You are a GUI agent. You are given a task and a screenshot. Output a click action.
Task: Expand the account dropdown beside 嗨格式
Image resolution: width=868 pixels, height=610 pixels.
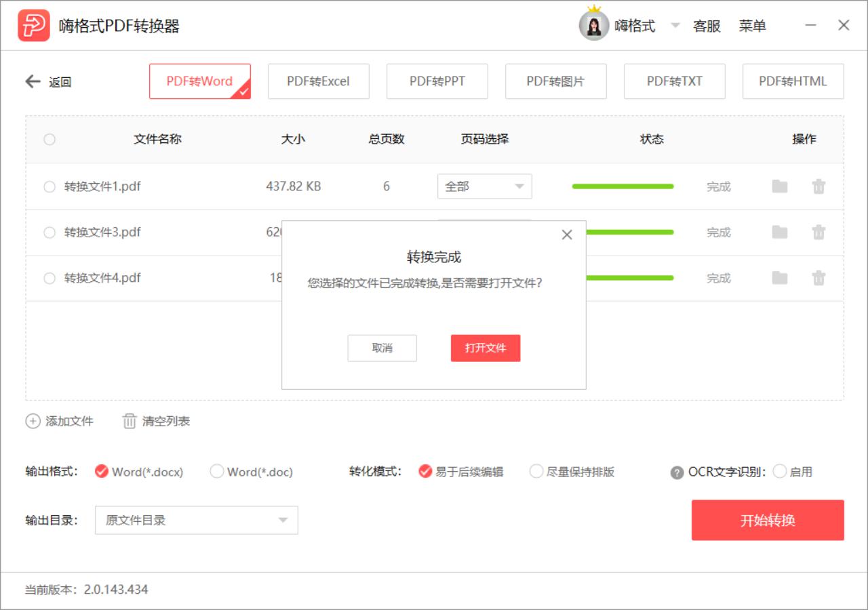(675, 25)
